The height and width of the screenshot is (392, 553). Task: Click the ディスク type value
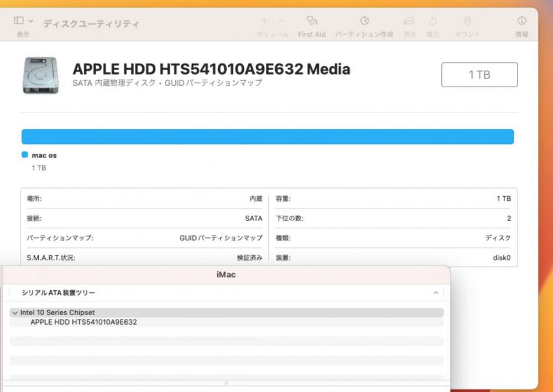[x=498, y=238]
